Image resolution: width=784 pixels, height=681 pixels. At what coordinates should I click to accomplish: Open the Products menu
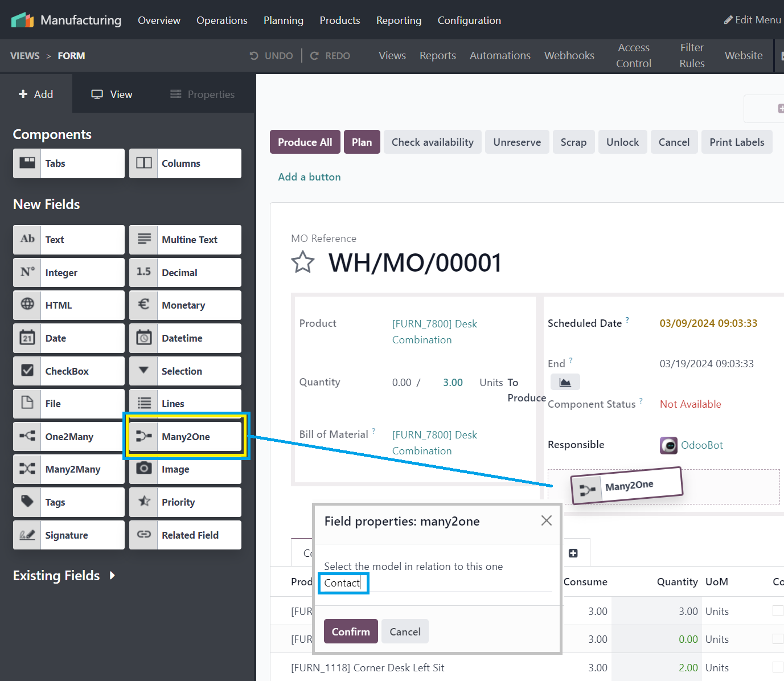pyautogui.click(x=340, y=20)
